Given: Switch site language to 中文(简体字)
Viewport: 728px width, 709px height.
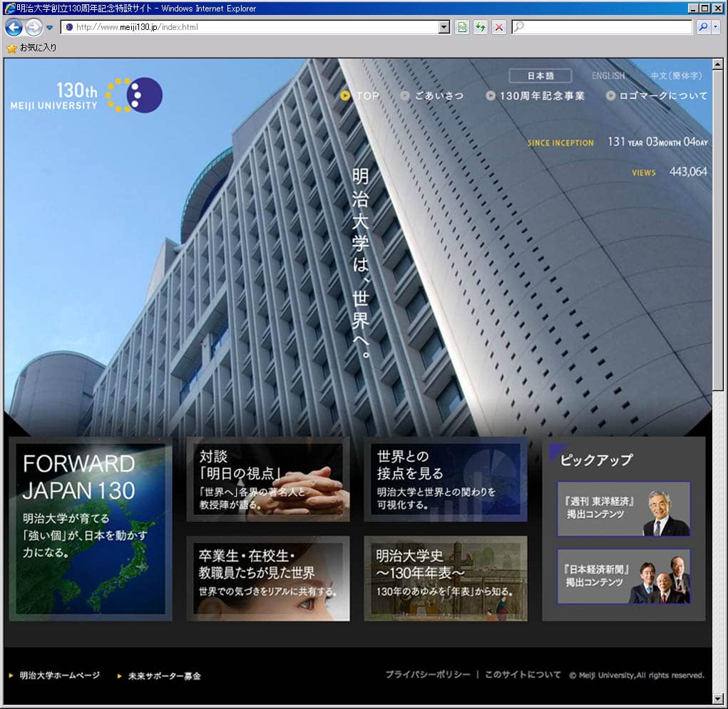Looking at the screenshot, I should [x=676, y=76].
